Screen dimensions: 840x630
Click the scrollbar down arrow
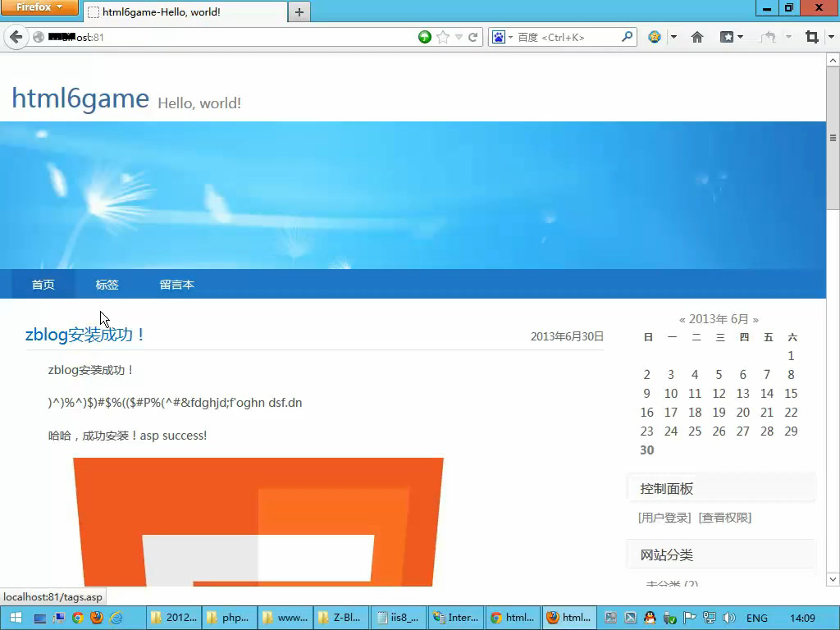(833, 579)
